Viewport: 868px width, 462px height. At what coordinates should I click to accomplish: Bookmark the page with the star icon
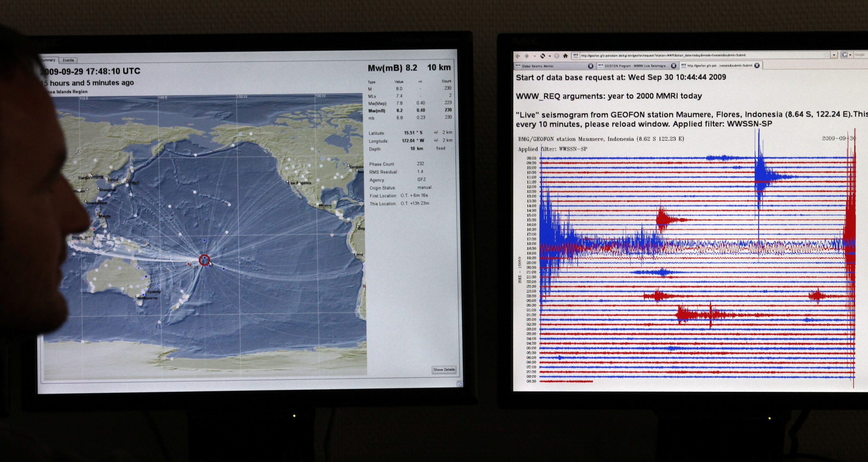[x=827, y=55]
